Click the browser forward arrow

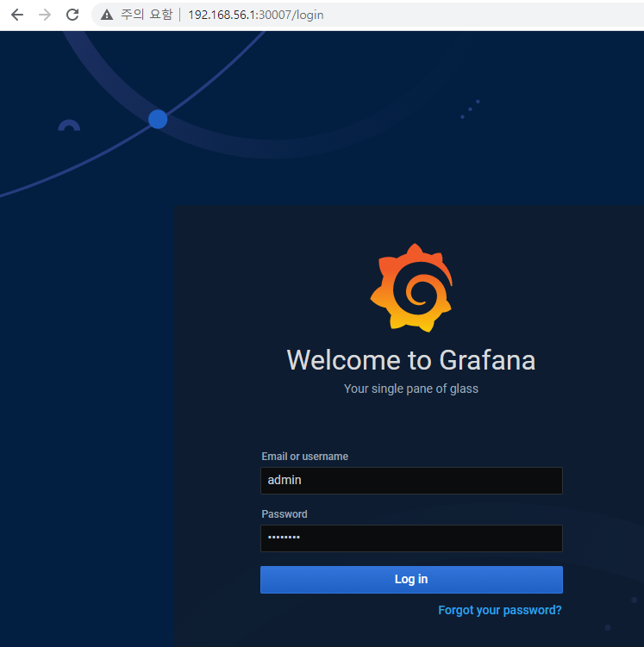pyautogui.click(x=45, y=15)
